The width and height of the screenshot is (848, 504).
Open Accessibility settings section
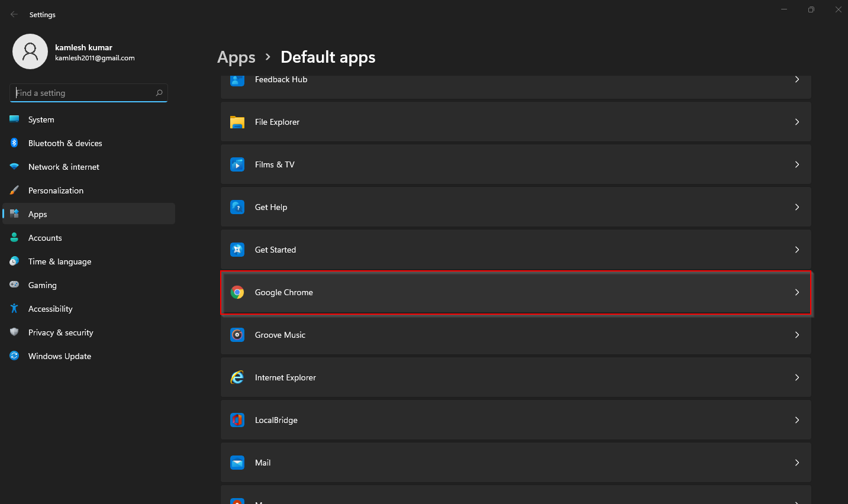click(89, 309)
